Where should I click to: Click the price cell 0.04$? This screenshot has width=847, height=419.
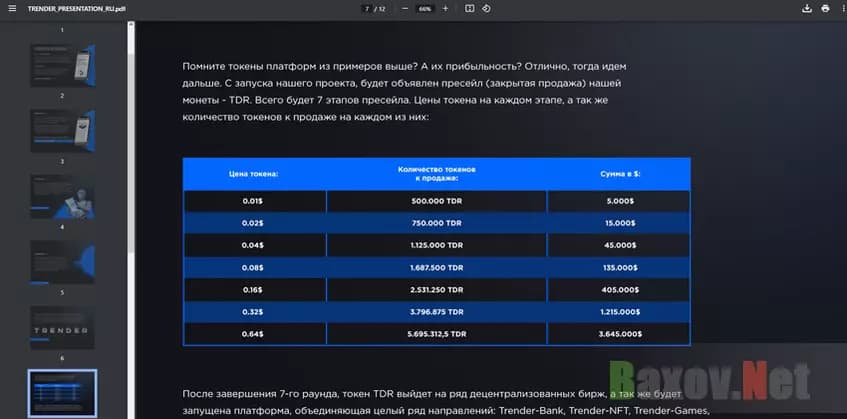tap(254, 245)
